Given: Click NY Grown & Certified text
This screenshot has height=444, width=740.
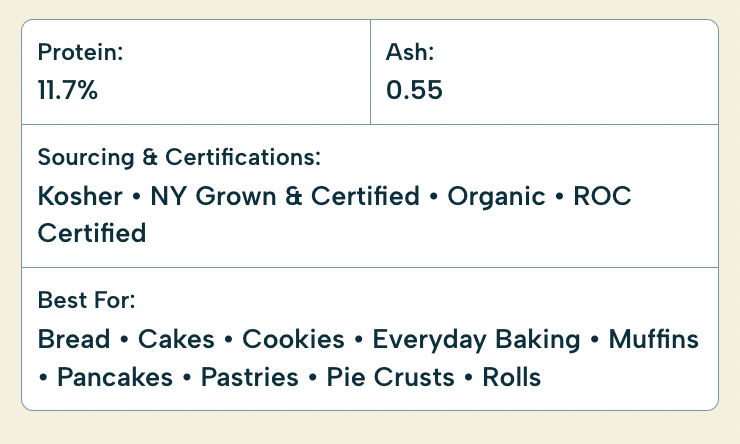Looking at the screenshot, I should pos(285,196).
